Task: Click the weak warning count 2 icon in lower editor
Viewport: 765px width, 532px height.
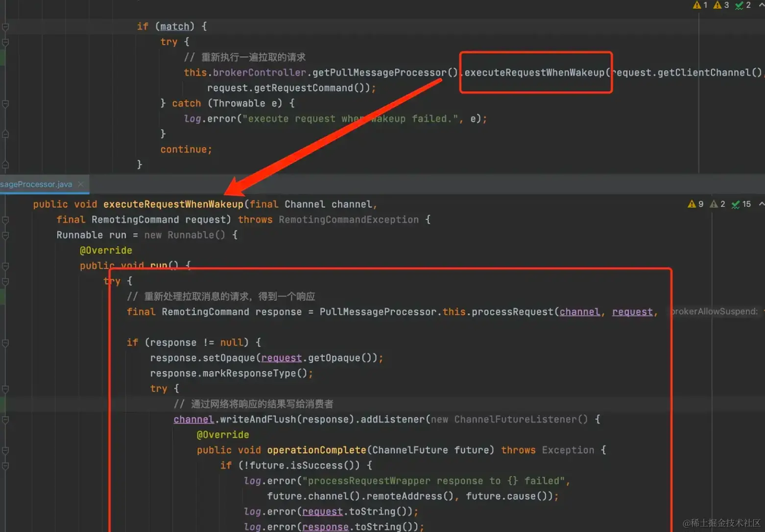Action: click(717, 204)
